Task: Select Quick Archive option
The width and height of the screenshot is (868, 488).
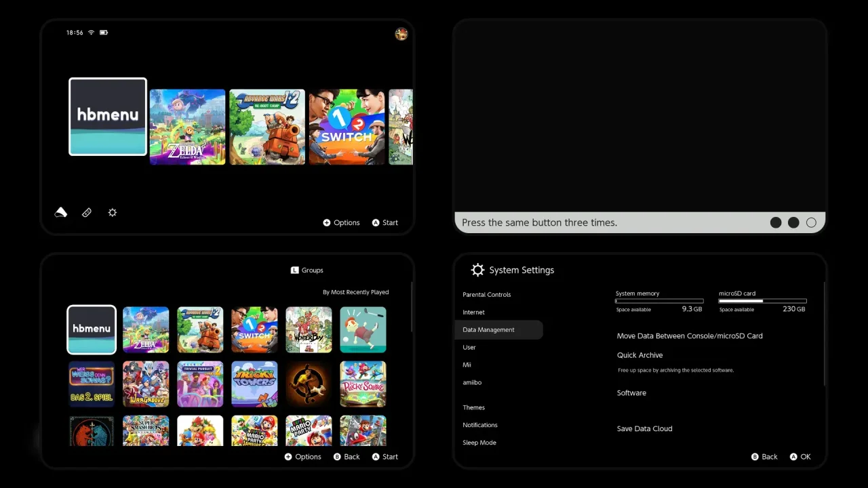Action: (640, 355)
